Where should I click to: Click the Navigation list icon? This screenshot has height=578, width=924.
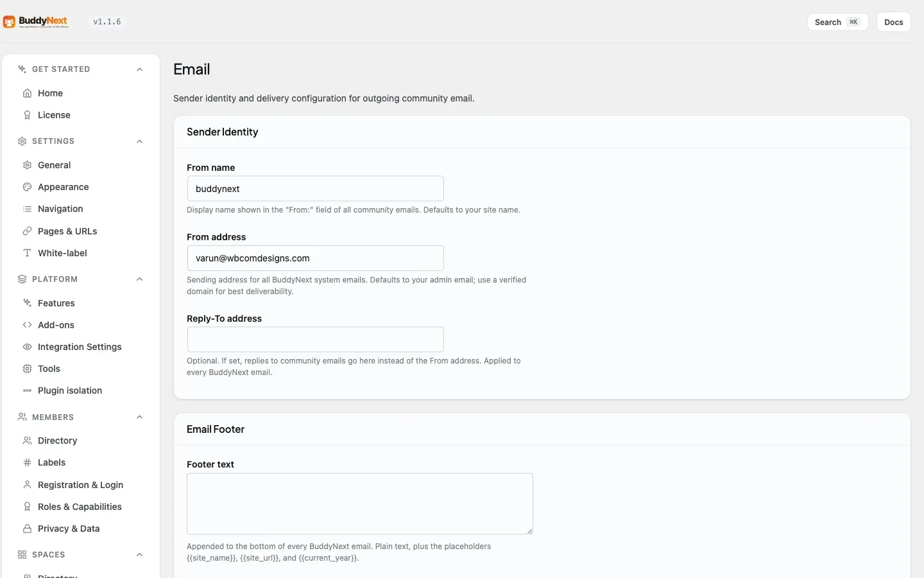tap(27, 209)
